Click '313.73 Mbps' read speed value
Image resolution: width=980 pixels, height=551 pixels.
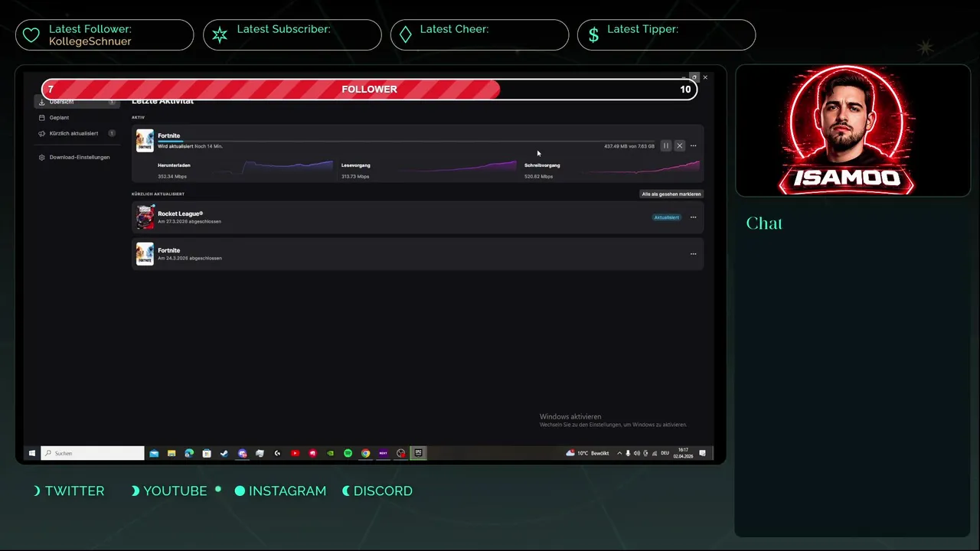click(x=355, y=177)
